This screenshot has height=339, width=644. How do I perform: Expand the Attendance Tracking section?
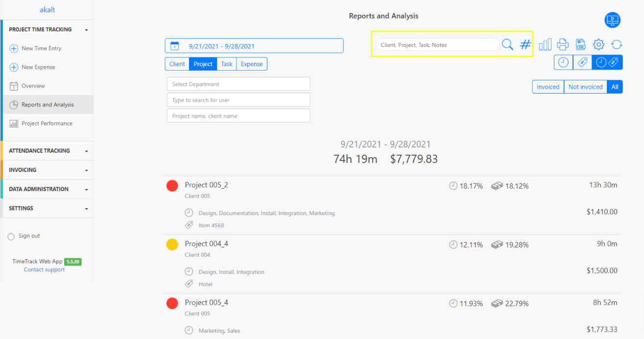pyautogui.click(x=47, y=151)
